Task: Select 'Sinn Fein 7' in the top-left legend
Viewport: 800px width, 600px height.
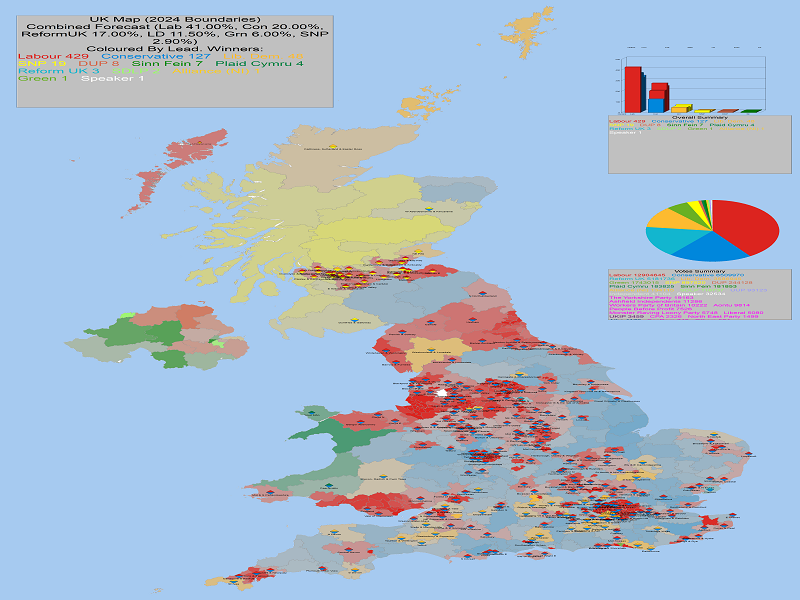Action: [167, 63]
